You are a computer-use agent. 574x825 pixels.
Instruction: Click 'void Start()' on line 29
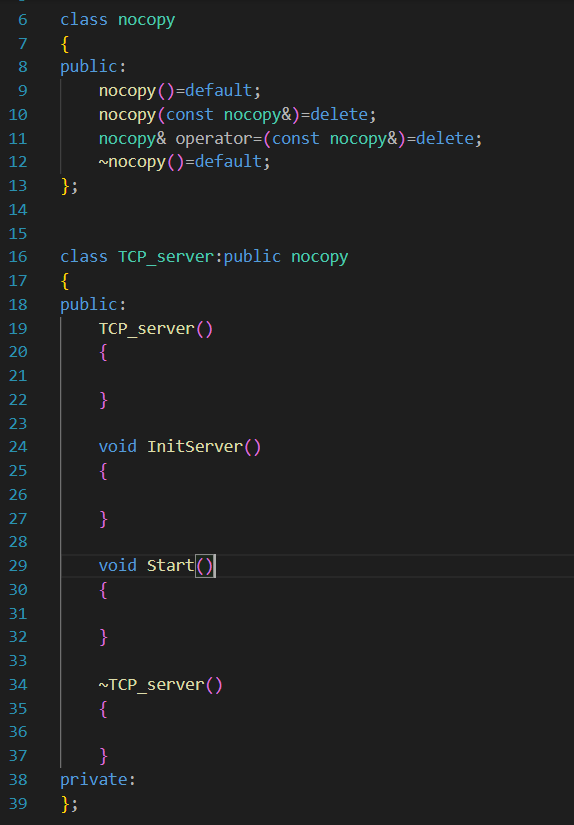[x=156, y=566]
